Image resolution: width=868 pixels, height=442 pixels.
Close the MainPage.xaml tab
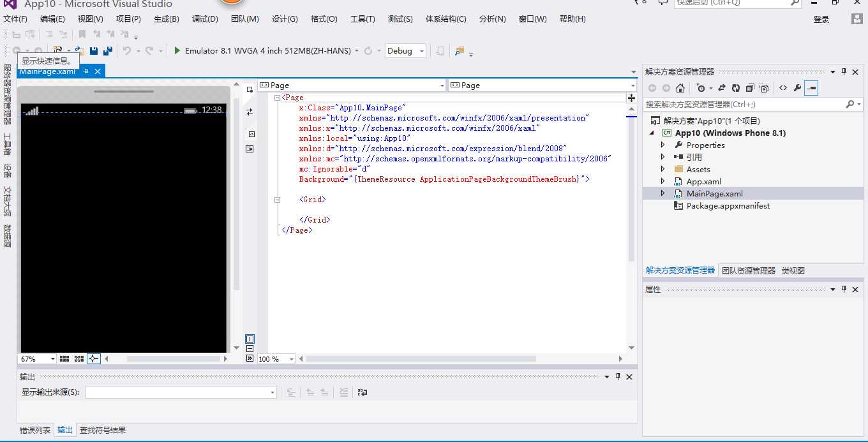(x=98, y=71)
